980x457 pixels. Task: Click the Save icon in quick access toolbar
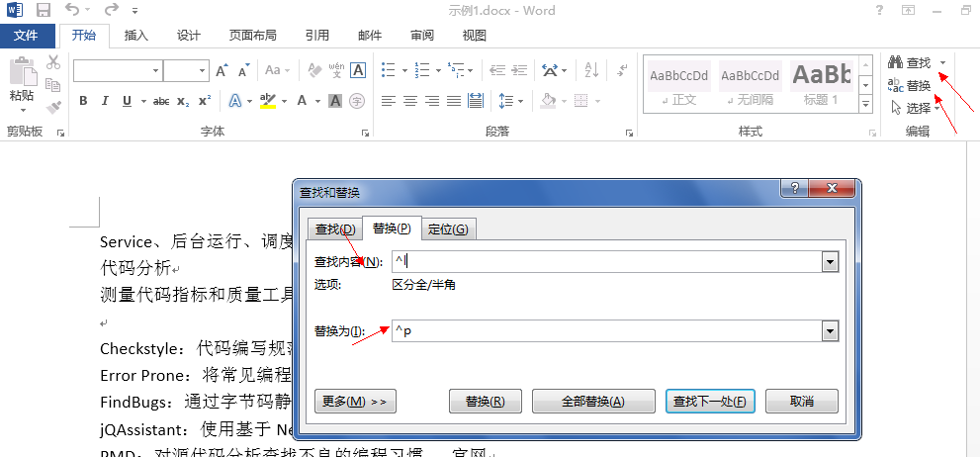(x=44, y=10)
